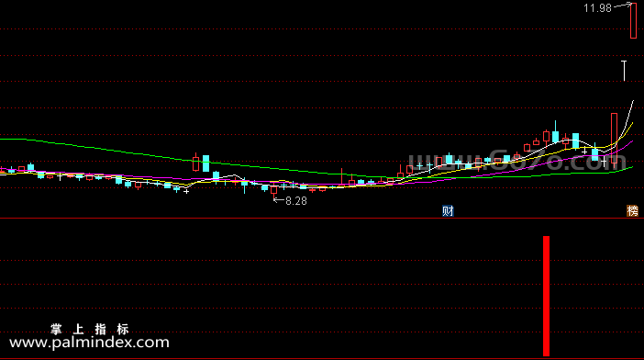Screen dimensions: 644x360
Task: Open the www.palmindex.com link
Action: (x=89, y=343)
